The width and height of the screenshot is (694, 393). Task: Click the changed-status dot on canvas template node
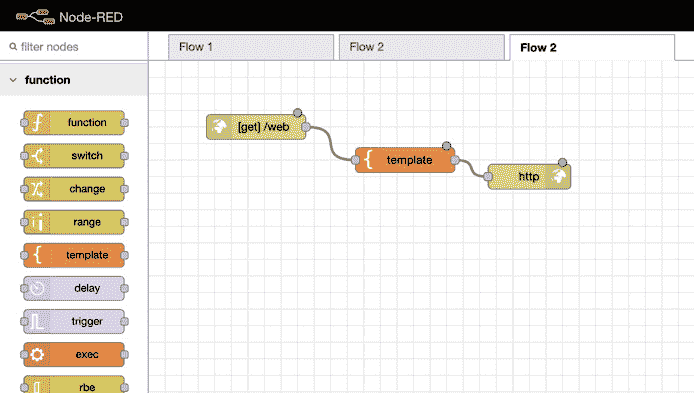(x=447, y=146)
